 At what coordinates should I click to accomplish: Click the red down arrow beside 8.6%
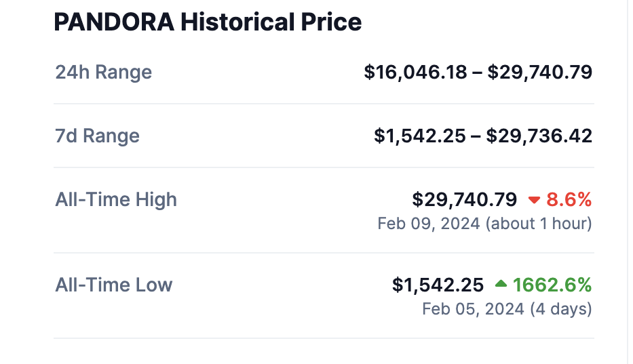[x=534, y=200]
